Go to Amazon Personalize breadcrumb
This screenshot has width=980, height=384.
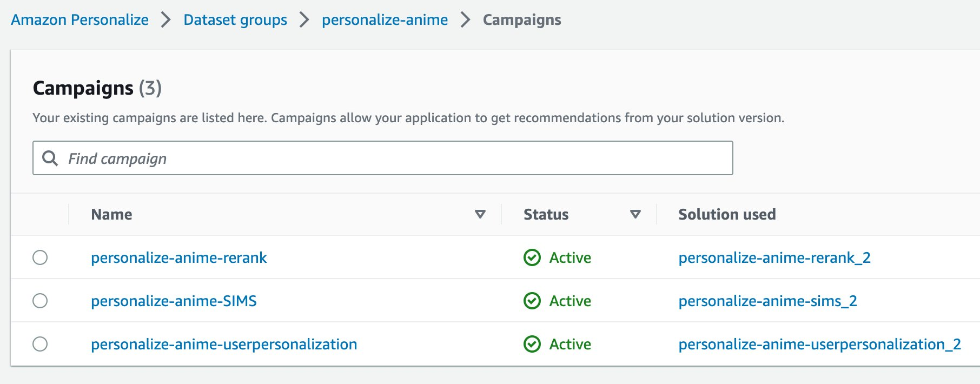click(x=80, y=20)
